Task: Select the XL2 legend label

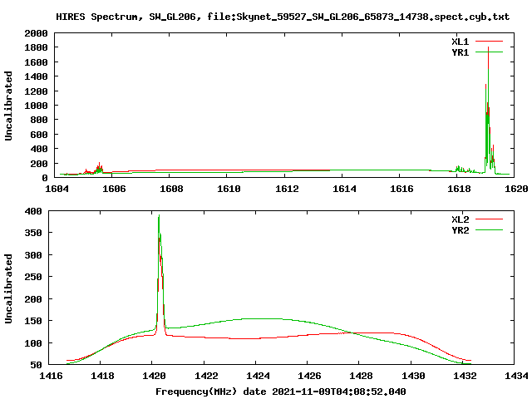Action: pos(460,219)
